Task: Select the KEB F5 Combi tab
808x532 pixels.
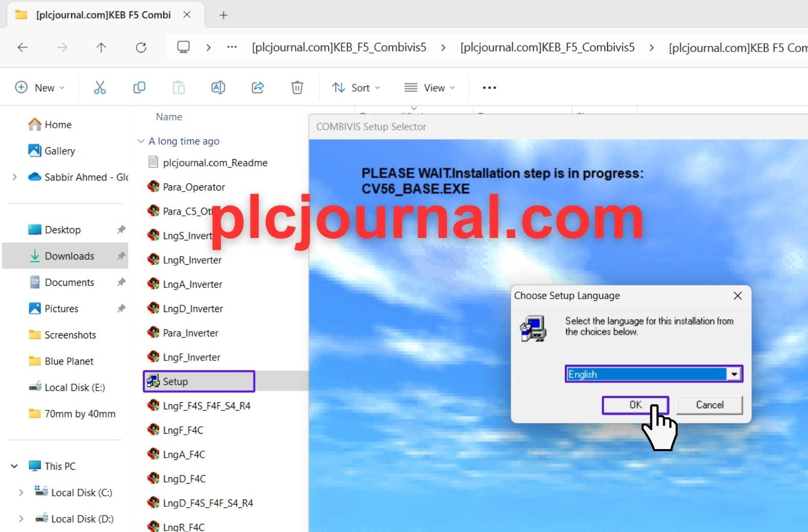Action: click(x=106, y=15)
